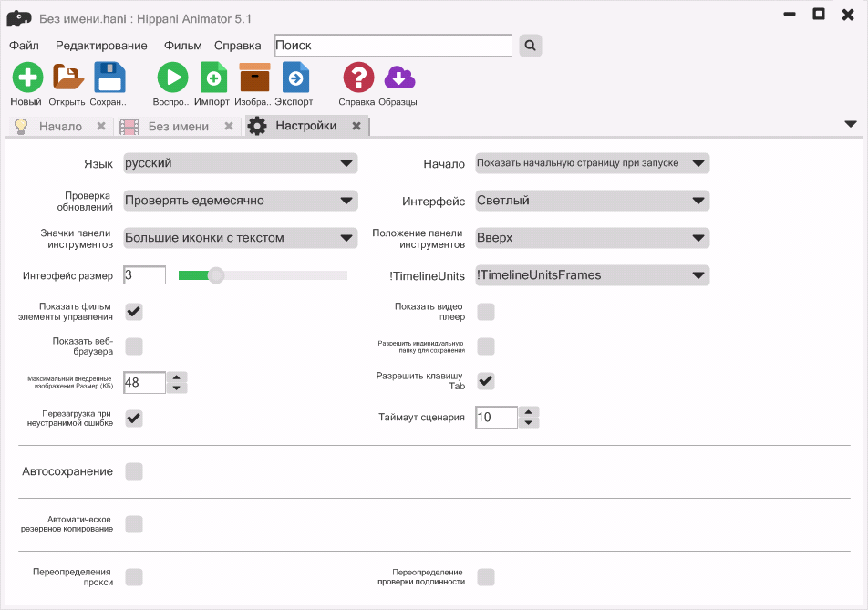868x610 pixels.
Task: Click the search magnifier button
Action: (x=530, y=46)
